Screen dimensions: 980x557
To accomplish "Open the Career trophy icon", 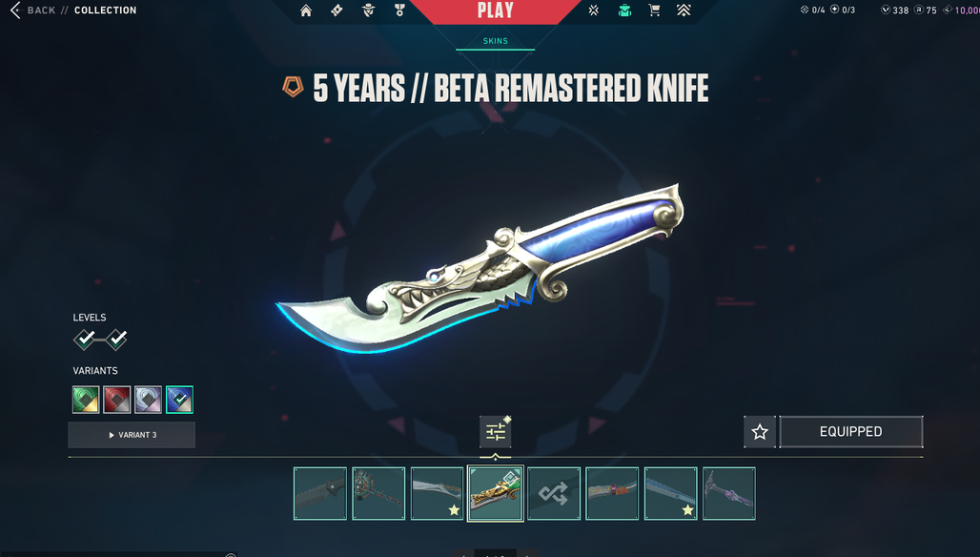I will point(399,10).
